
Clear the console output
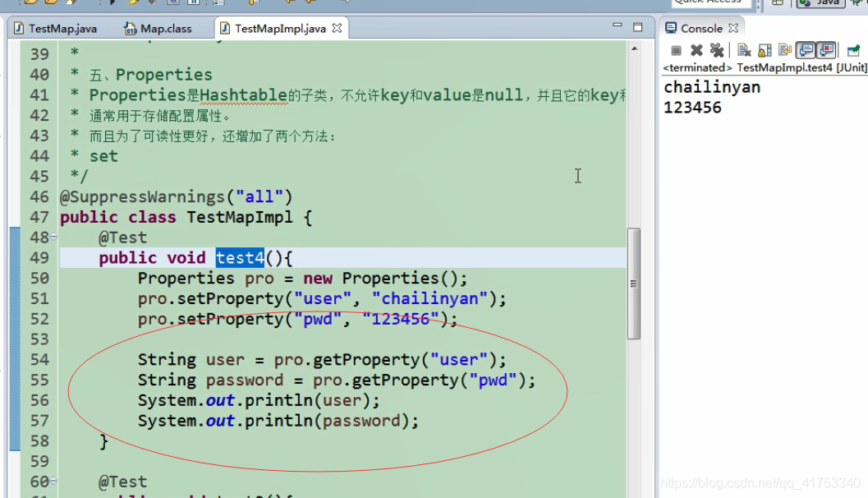tap(744, 50)
